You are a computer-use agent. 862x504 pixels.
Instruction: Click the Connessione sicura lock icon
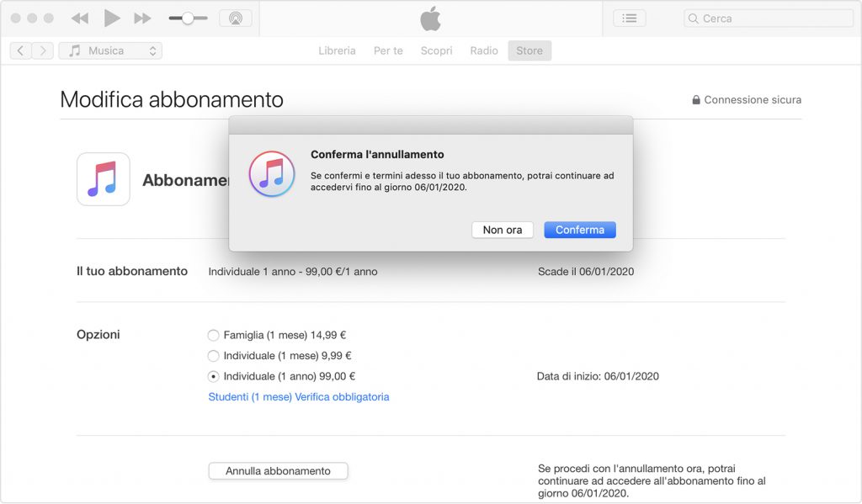tap(696, 99)
